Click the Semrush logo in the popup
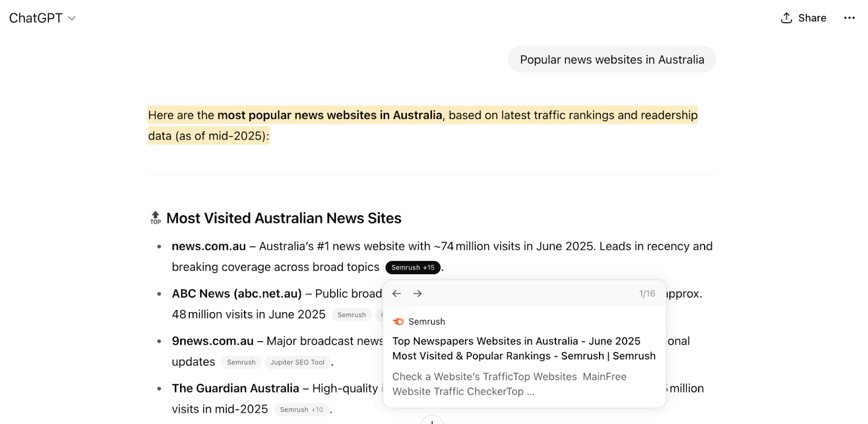868x424 pixels. point(398,321)
